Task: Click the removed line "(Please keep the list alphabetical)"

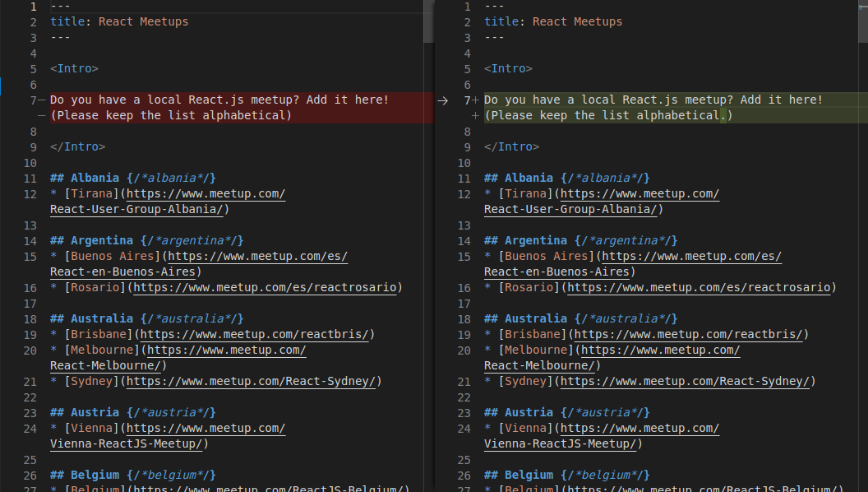Action: coord(171,115)
